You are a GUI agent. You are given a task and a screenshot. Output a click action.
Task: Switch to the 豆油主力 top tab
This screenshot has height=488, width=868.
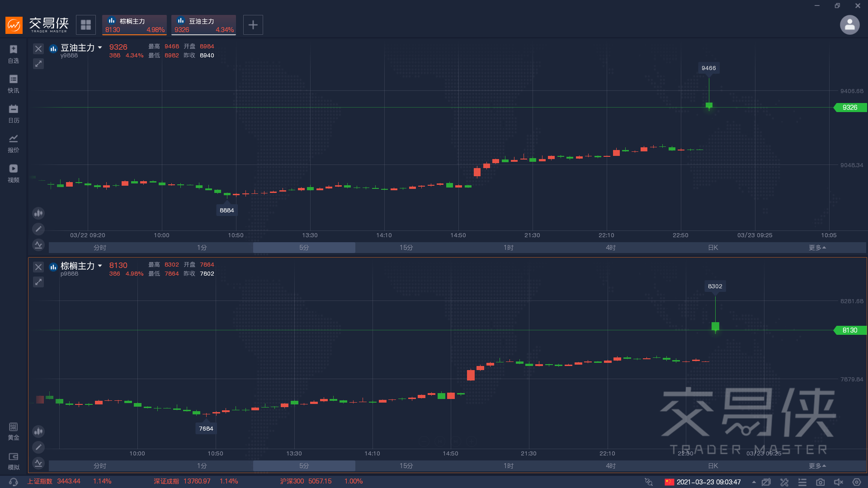click(x=203, y=25)
